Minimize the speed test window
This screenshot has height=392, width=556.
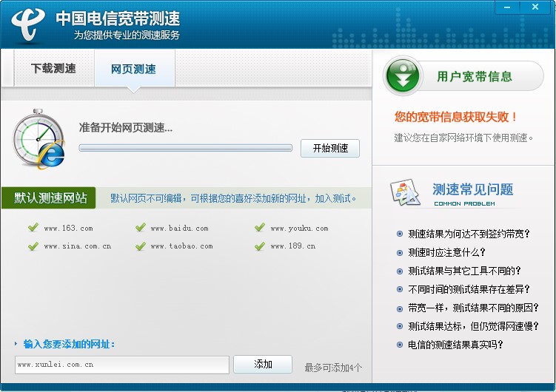coord(507,7)
